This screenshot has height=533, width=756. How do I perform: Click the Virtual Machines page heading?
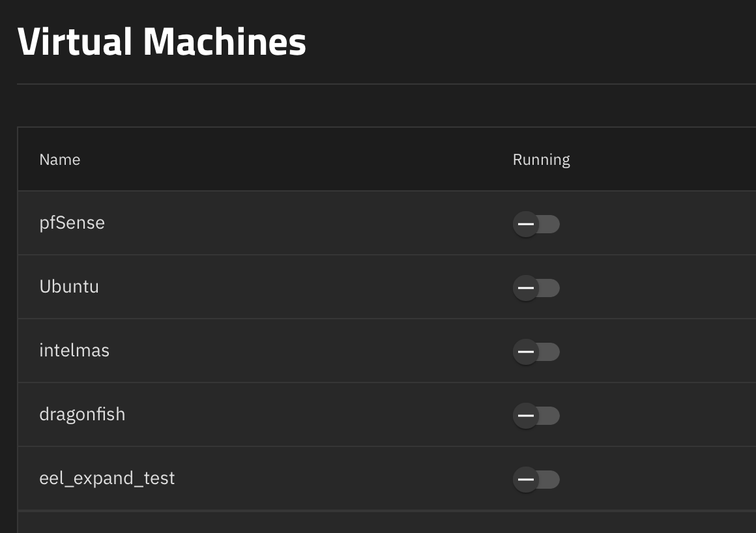click(162, 41)
